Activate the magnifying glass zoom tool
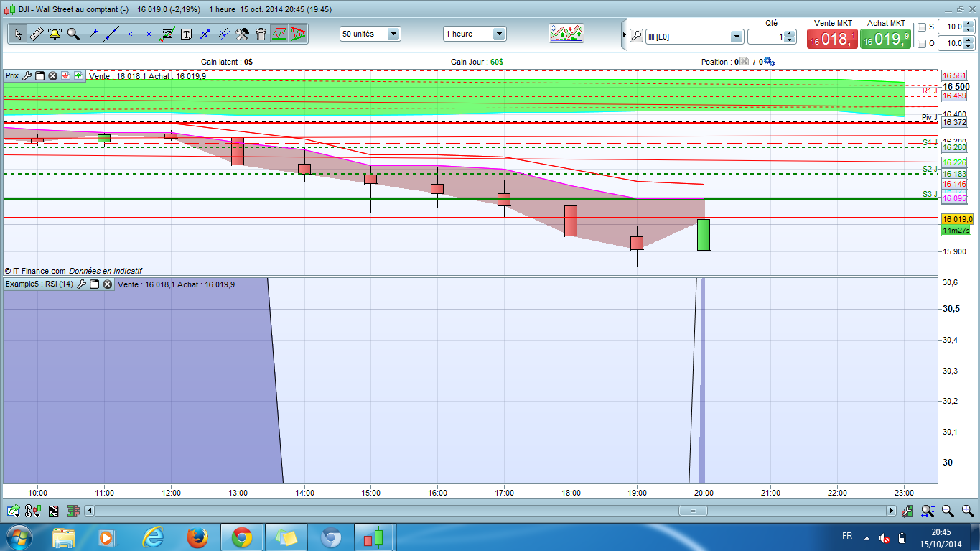The image size is (980, 551). point(73,34)
